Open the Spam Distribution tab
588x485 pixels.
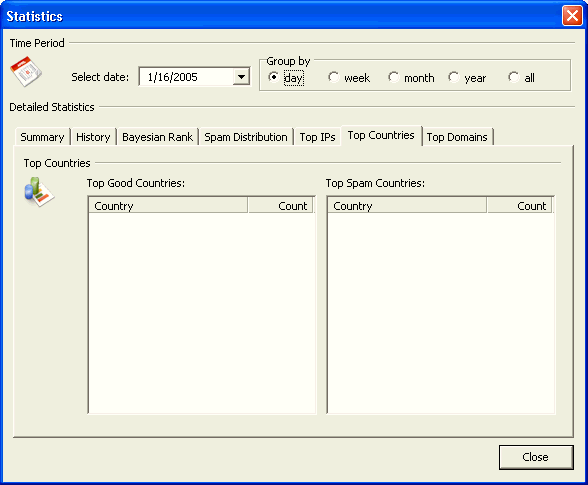(x=246, y=137)
